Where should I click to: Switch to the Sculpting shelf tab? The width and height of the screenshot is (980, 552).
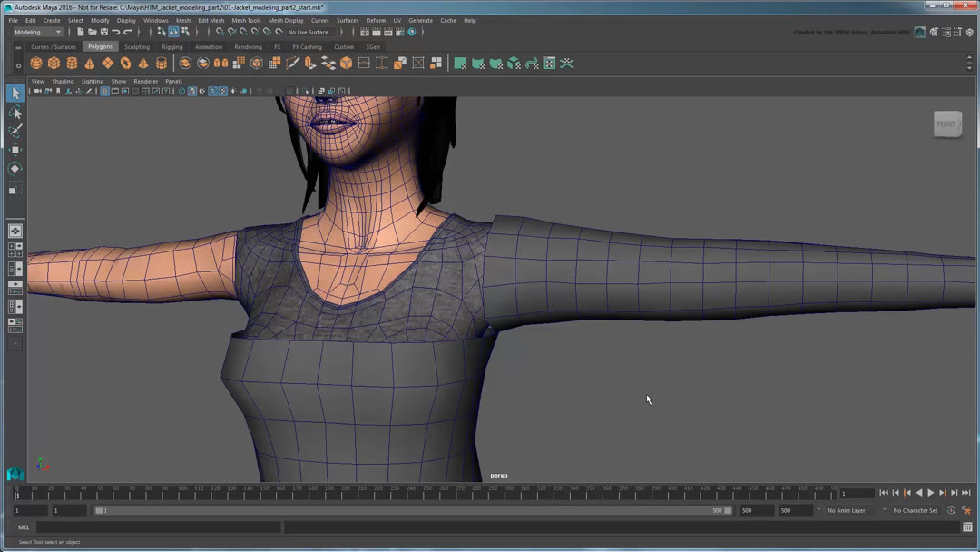coord(137,46)
